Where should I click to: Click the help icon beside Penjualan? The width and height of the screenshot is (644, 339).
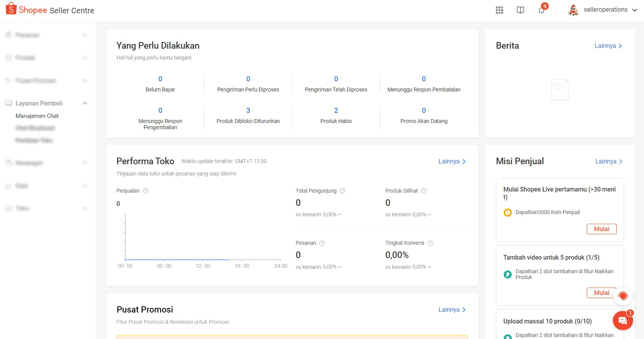(x=146, y=191)
